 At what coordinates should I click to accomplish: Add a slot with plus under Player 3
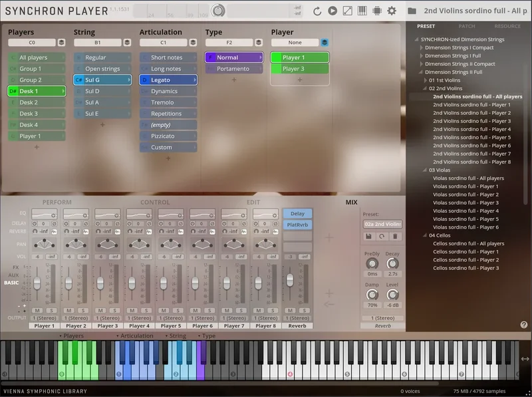[300, 80]
